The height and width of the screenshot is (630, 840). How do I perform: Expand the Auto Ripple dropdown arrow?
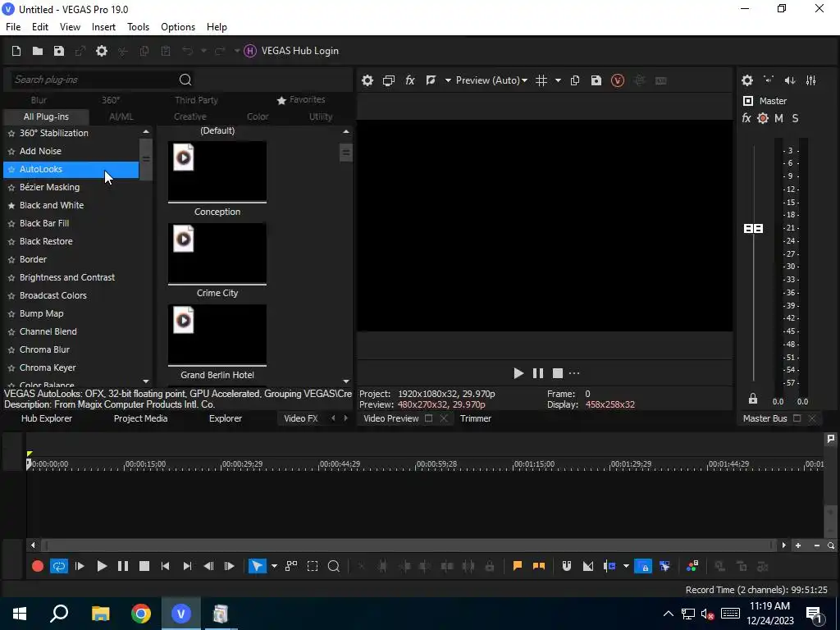click(x=626, y=566)
